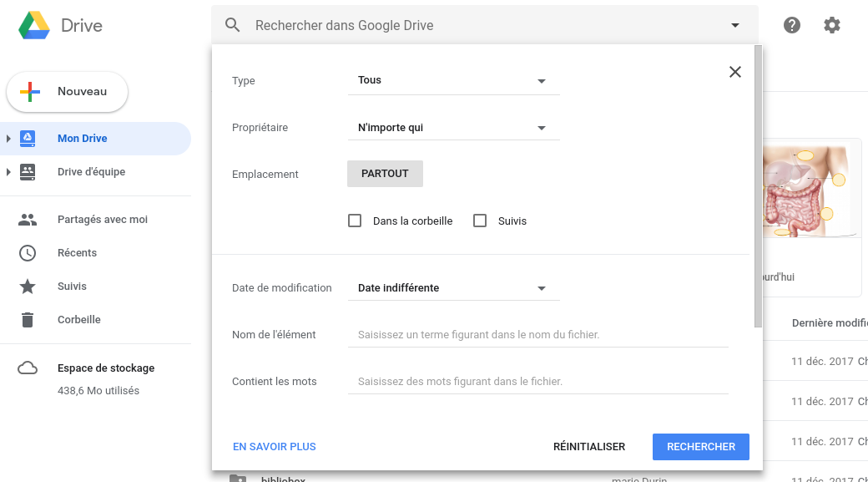
Task: Click the Espace de stockage cloud icon
Action: tap(28, 368)
